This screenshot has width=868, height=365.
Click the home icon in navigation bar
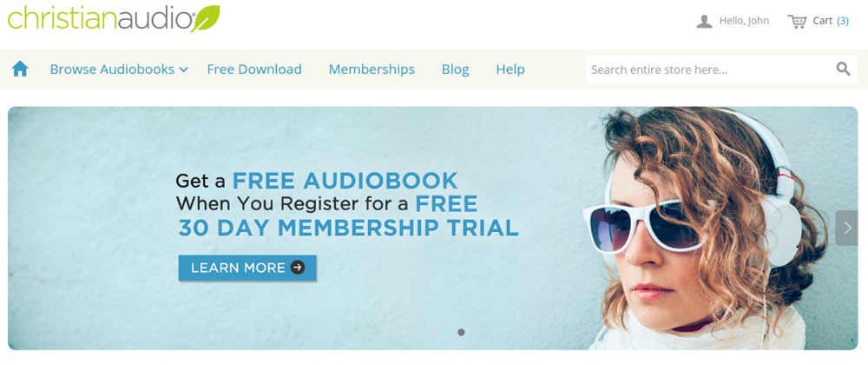[x=20, y=70]
